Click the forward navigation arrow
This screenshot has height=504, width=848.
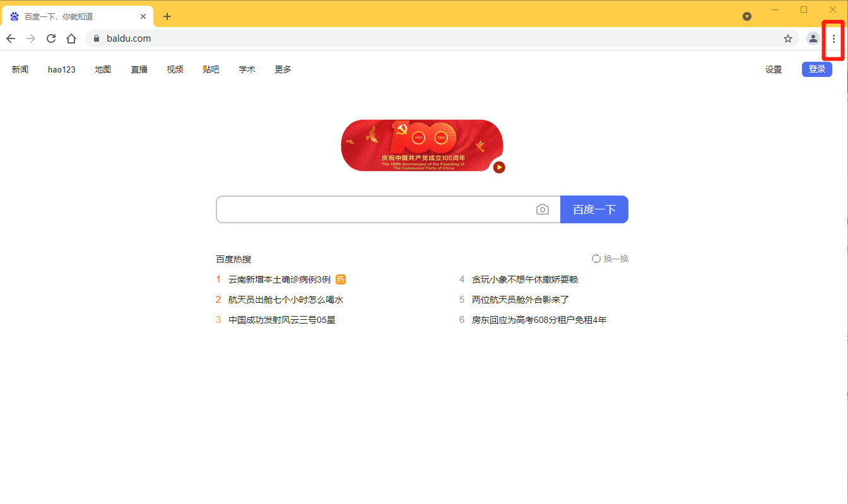[x=31, y=38]
